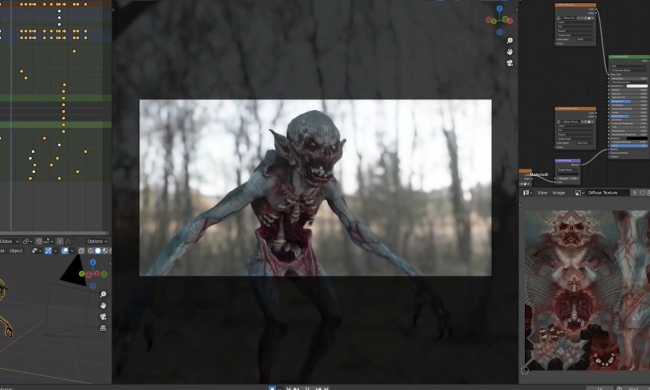Click the UV texture image in image editor
The width and height of the screenshot is (650, 390).
[587, 290]
